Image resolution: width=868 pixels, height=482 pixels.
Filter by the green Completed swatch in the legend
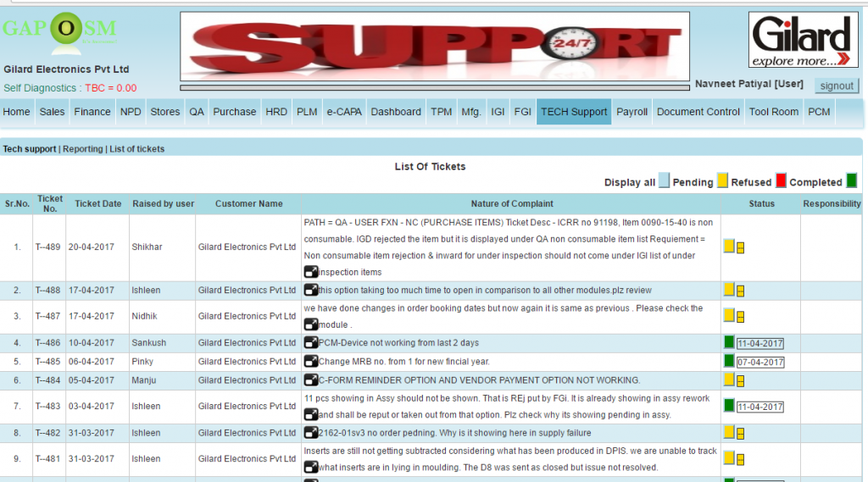point(852,180)
